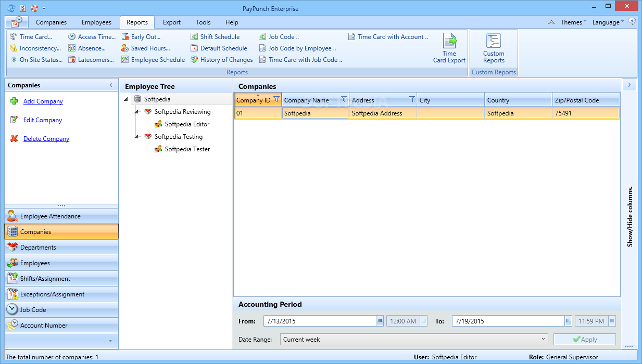
Task: Collapse Softpedia Reviewing tree node
Action: (x=137, y=112)
